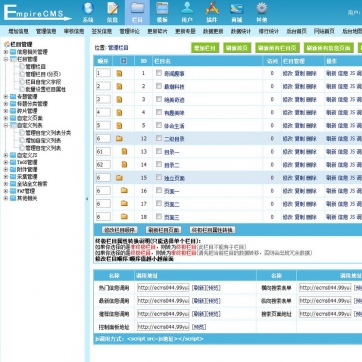Collapse the left sidebar with the arrow handle
Screen dimensions: 362x362
point(87,199)
